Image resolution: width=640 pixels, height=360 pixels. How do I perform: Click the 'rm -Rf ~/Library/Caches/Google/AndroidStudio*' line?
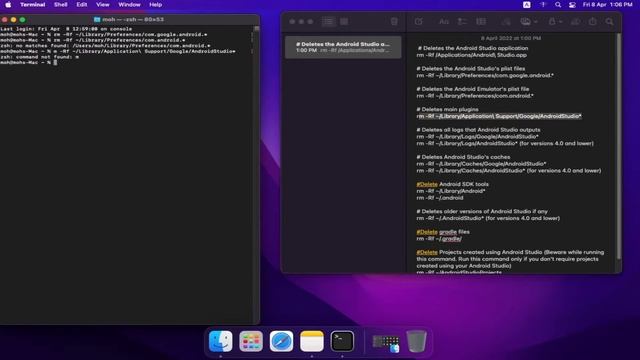tap(481, 164)
